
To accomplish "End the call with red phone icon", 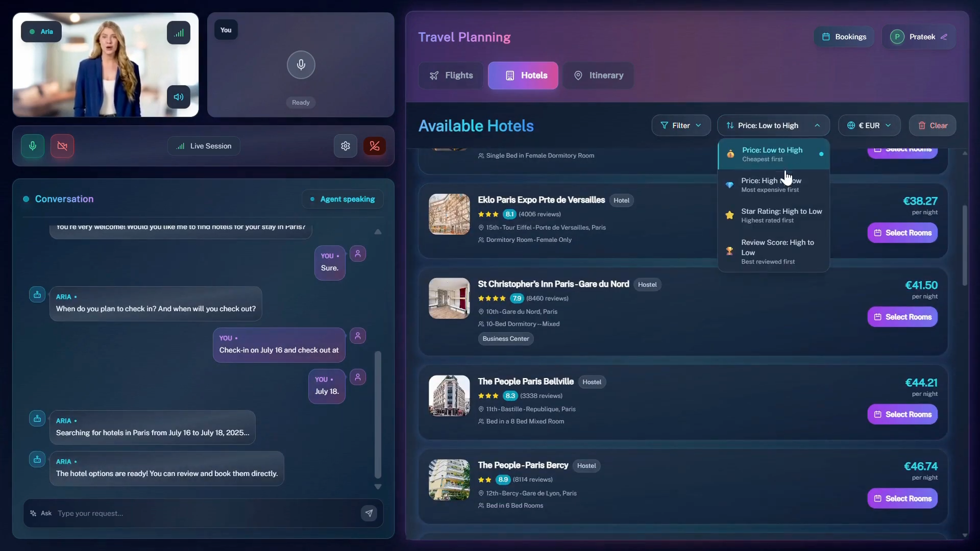I will [x=374, y=146].
